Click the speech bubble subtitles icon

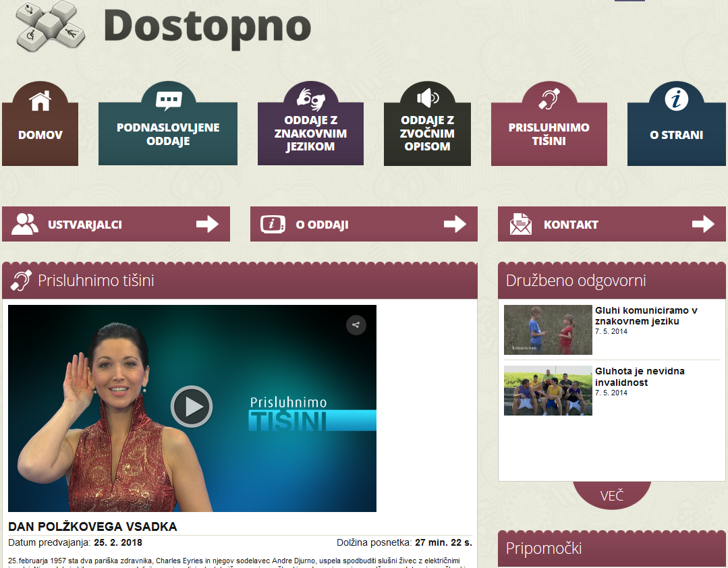169,101
